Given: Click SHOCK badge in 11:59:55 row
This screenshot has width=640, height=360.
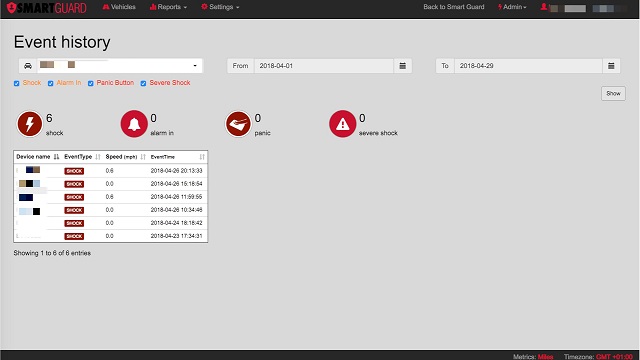Looking at the screenshot, I should click(x=74, y=197).
